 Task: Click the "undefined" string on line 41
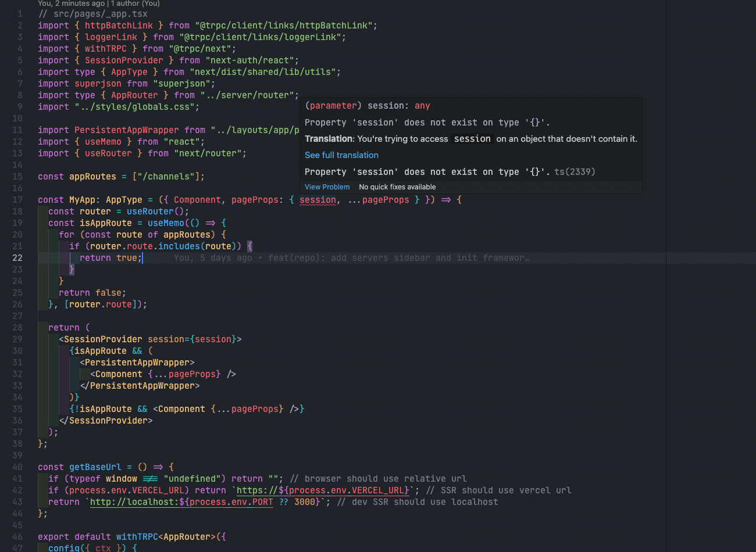point(192,479)
